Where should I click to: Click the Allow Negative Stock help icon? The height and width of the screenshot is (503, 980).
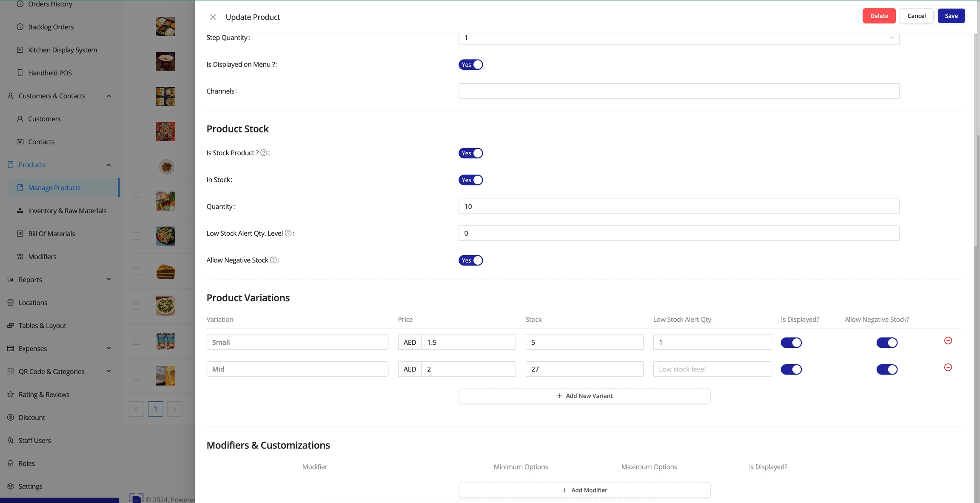click(x=273, y=260)
